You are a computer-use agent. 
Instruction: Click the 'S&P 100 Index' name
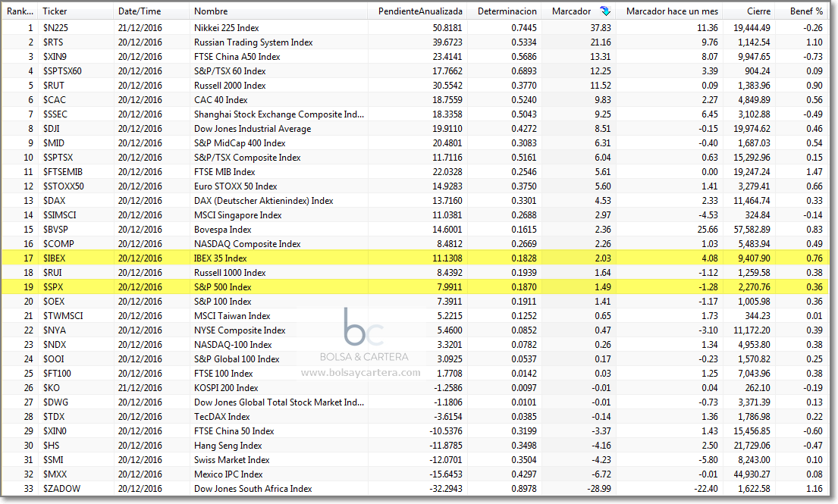[222, 302]
